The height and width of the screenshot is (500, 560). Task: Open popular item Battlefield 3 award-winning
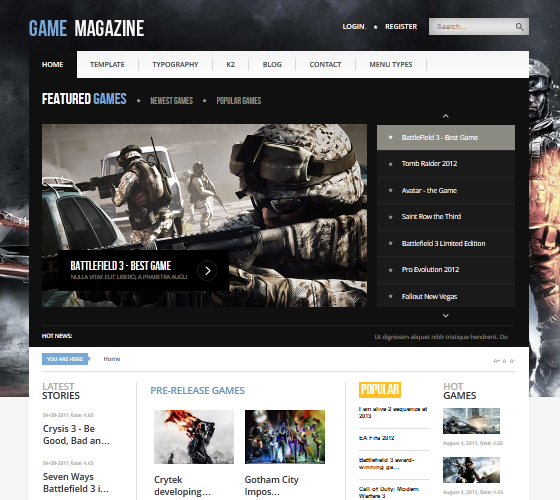tap(386, 464)
